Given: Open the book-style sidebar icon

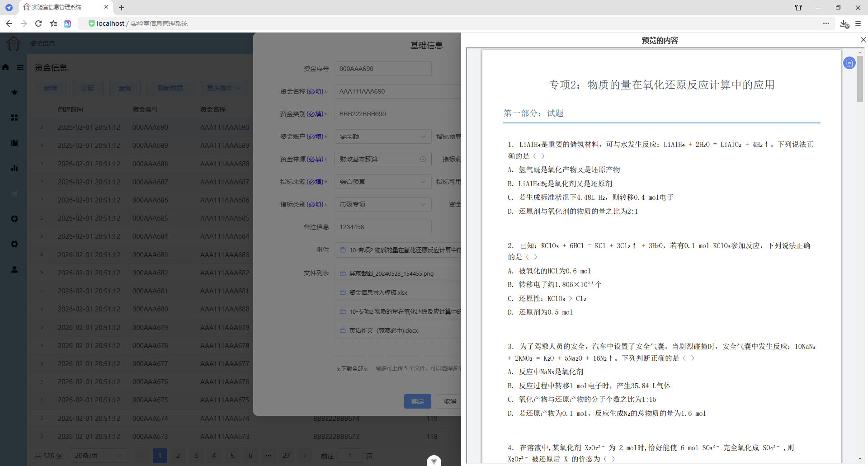Looking at the screenshot, I should [x=14, y=143].
